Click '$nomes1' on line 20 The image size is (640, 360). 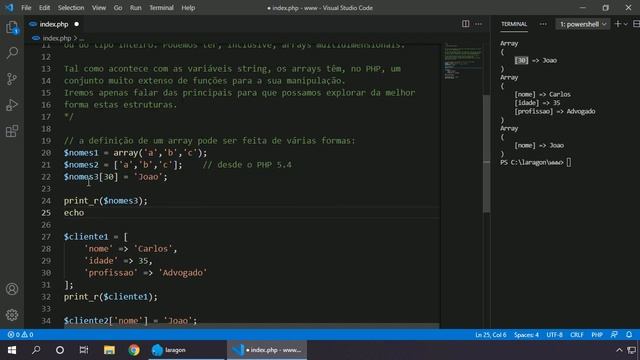[x=81, y=153]
